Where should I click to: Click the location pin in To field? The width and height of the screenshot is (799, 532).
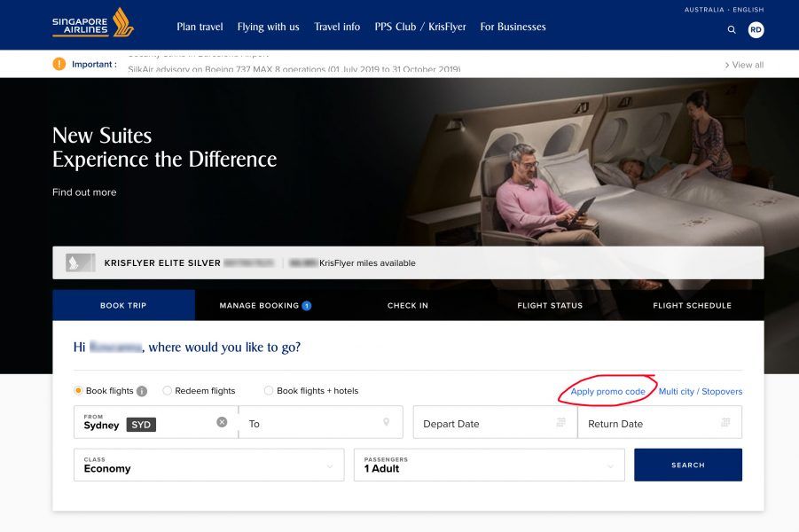click(387, 422)
